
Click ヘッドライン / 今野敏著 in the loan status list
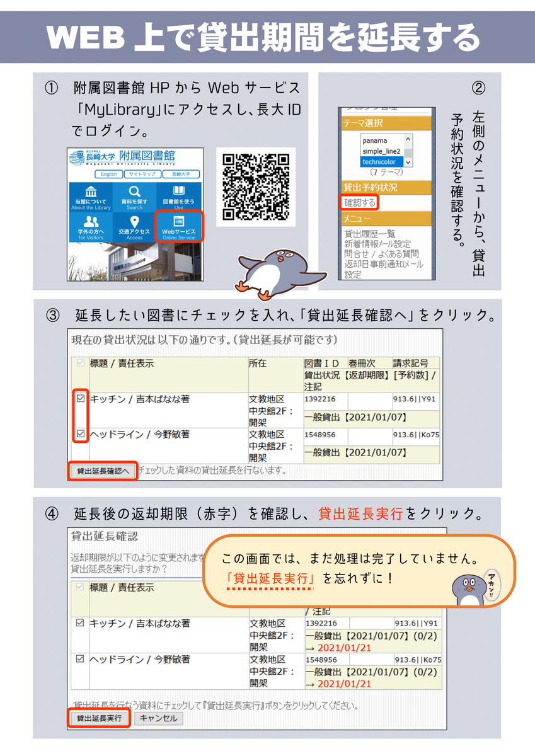coord(140,434)
